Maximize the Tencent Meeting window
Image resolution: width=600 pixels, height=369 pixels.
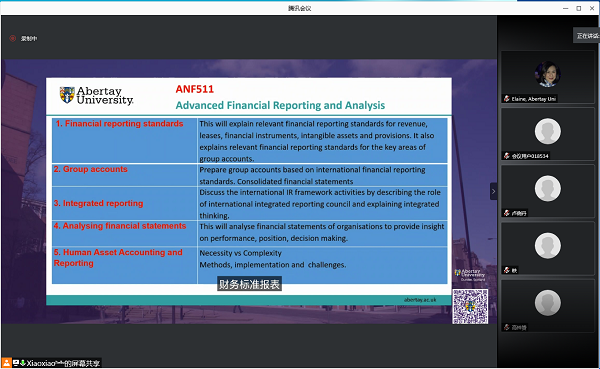(x=579, y=8)
